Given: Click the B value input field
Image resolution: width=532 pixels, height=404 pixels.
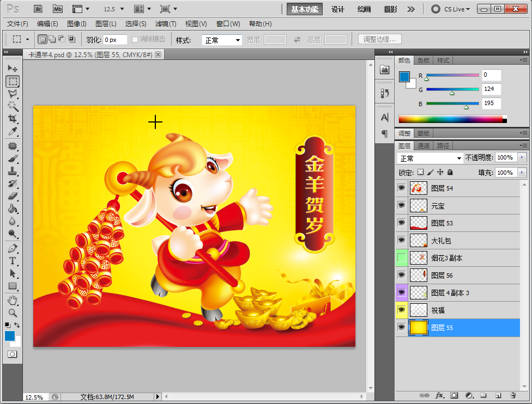Looking at the screenshot, I should 491,103.
